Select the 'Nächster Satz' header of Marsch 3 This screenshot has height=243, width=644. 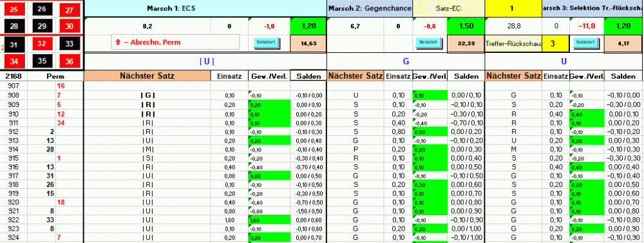tap(513, 76)
